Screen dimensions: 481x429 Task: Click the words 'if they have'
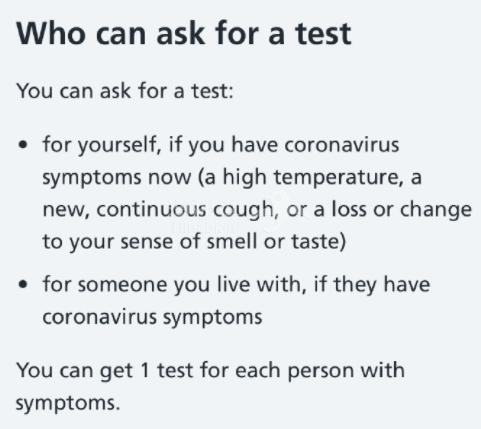(372, 284)
